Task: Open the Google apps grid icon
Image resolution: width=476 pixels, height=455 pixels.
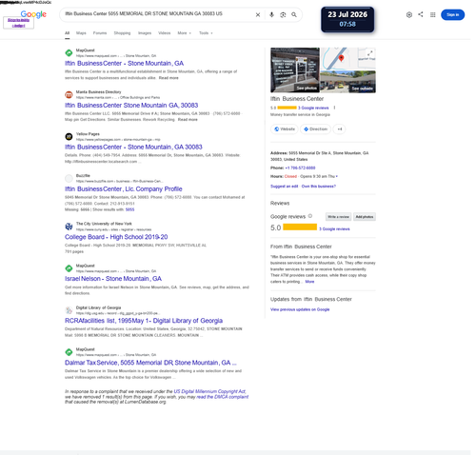Action: point(432,15)
